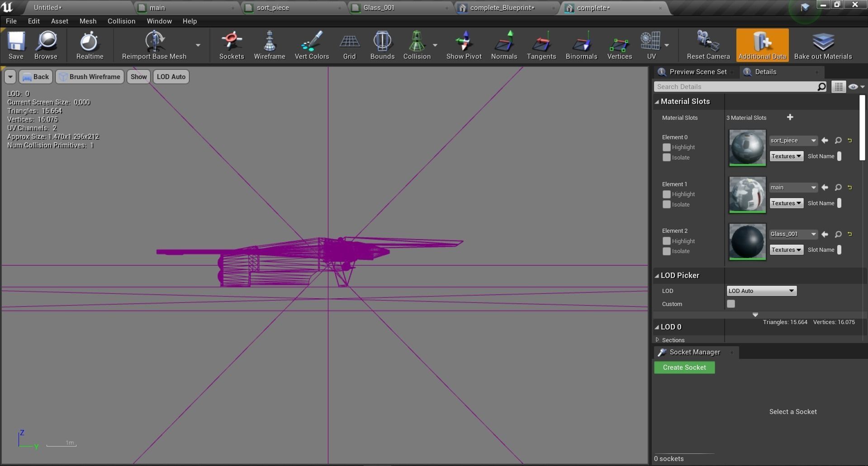The width and height of the screenshot is (868, 466).
Task: Display mesh Binormals
Action: click(581, 45)
